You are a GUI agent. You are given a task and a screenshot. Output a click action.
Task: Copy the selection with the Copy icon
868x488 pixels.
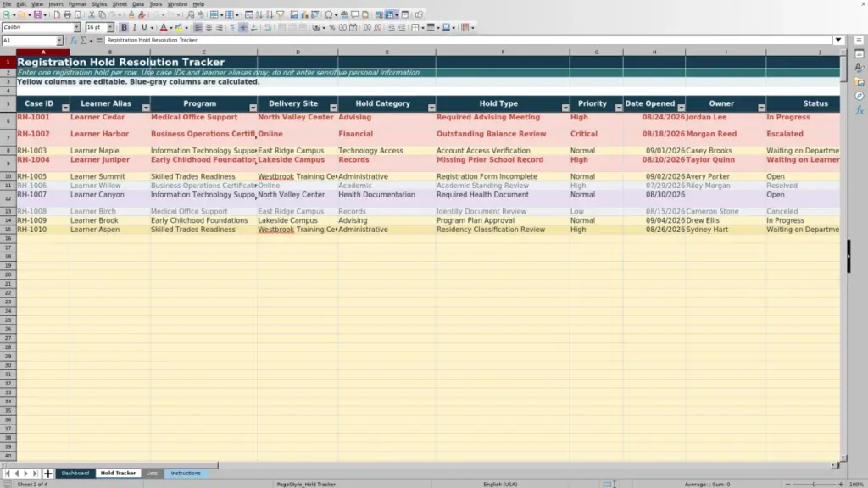(x=103, y=15)
